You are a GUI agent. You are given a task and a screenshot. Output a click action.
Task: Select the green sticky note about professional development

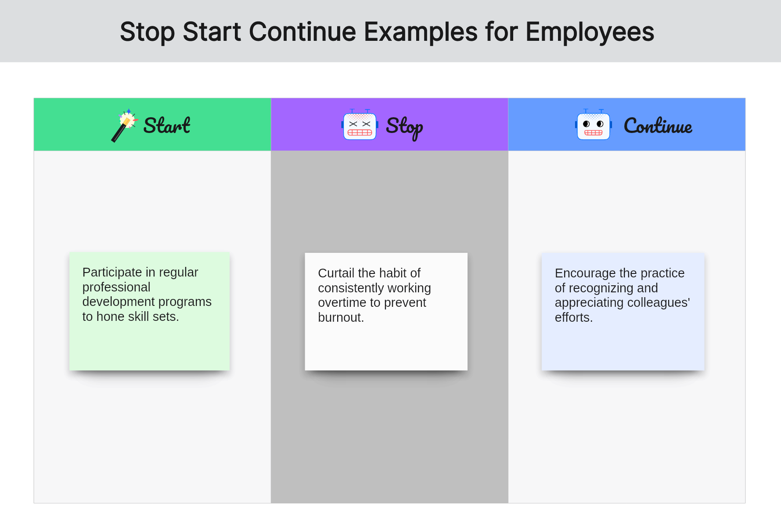(149, 311)
